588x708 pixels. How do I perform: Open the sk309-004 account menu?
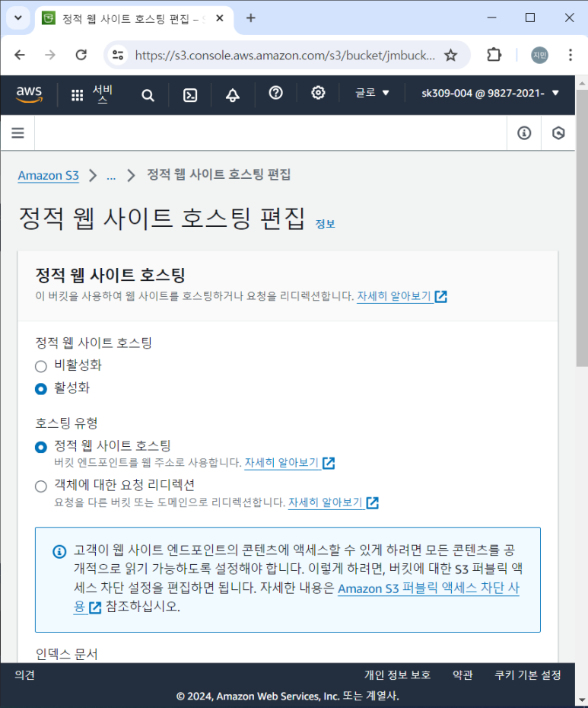coord(490,93)
